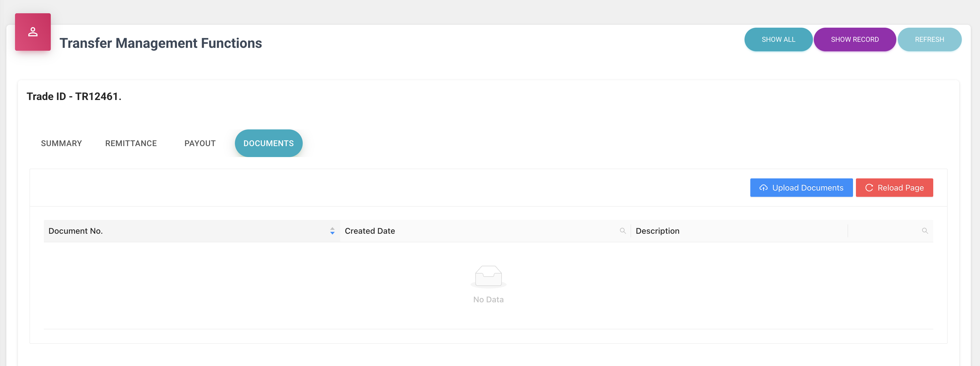This screenshot has width=980, height=366.
Task: Click the Created Date column header
Action: pos(370,231)
